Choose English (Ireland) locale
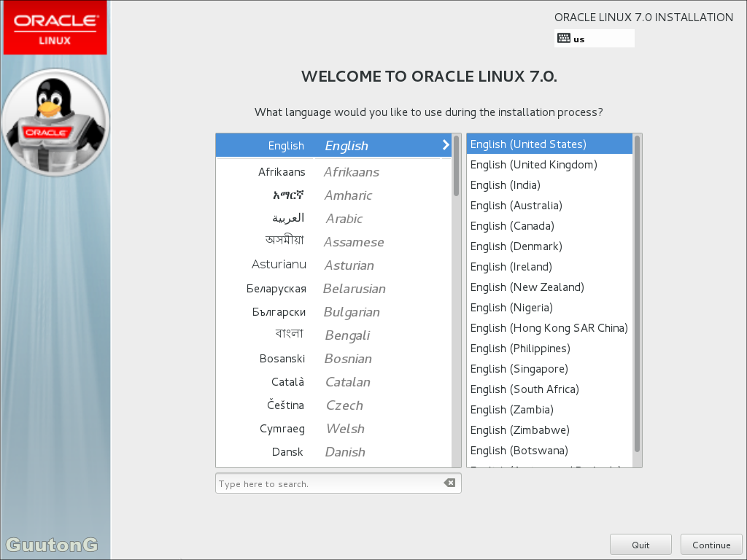Viewport: 747px width, 560px height. point(550,267)
